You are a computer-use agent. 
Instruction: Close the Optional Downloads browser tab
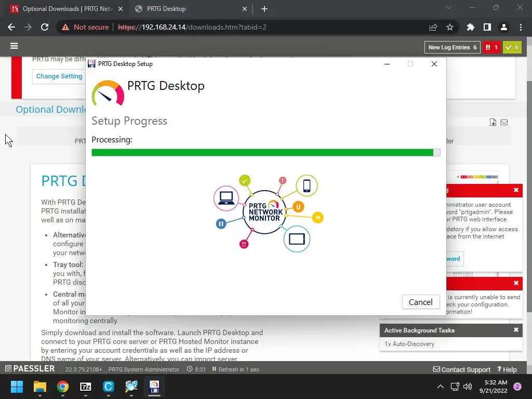point(121,9)
